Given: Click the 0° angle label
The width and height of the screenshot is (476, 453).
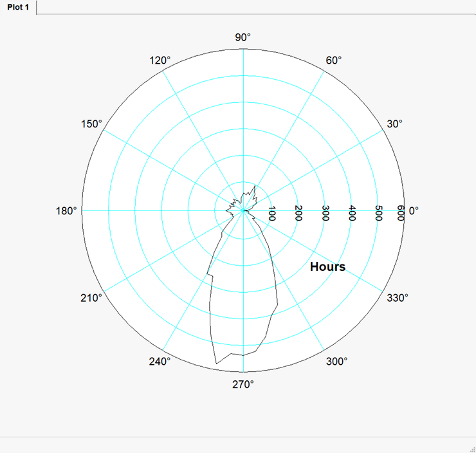Looking at the screenshot, I should [x=414, y=210].
